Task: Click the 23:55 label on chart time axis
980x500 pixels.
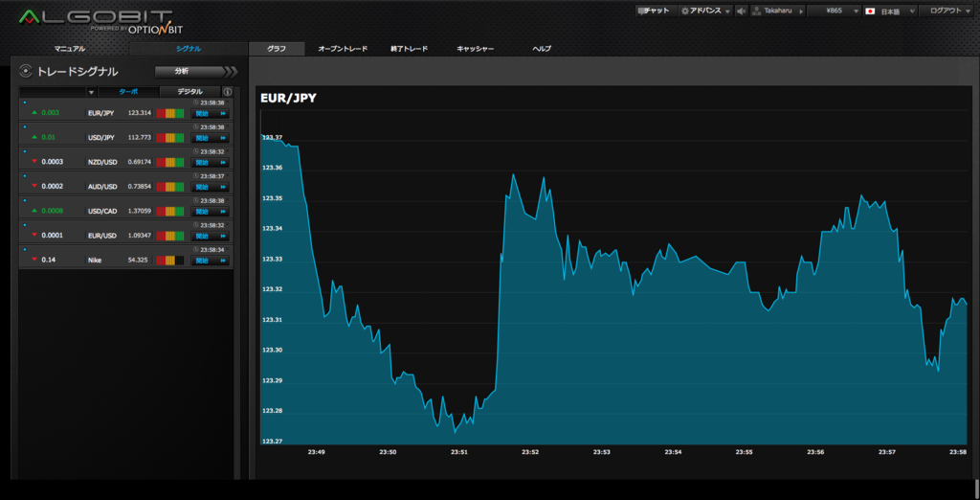Action: (744, 452)
